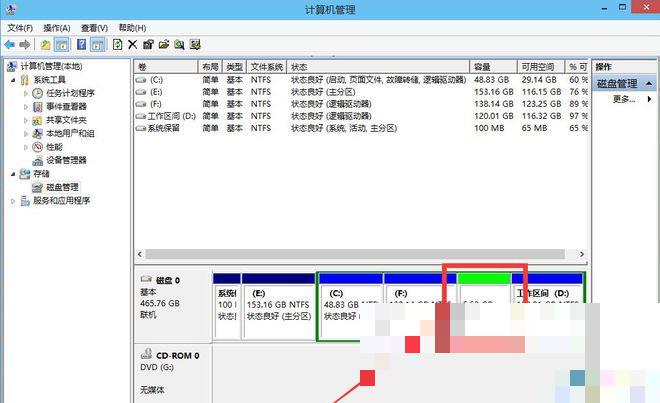Click the last toolbar icon with checkmark
660x403 pixels.
coord(195,44)
